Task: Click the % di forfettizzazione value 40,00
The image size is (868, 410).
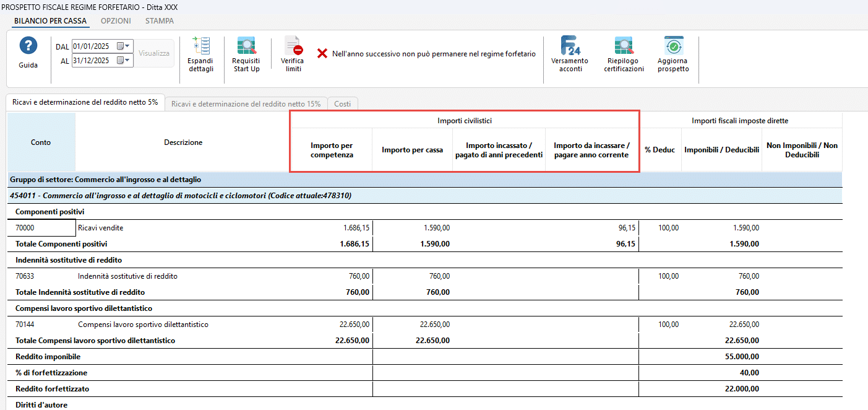Action: coord(750,373)
